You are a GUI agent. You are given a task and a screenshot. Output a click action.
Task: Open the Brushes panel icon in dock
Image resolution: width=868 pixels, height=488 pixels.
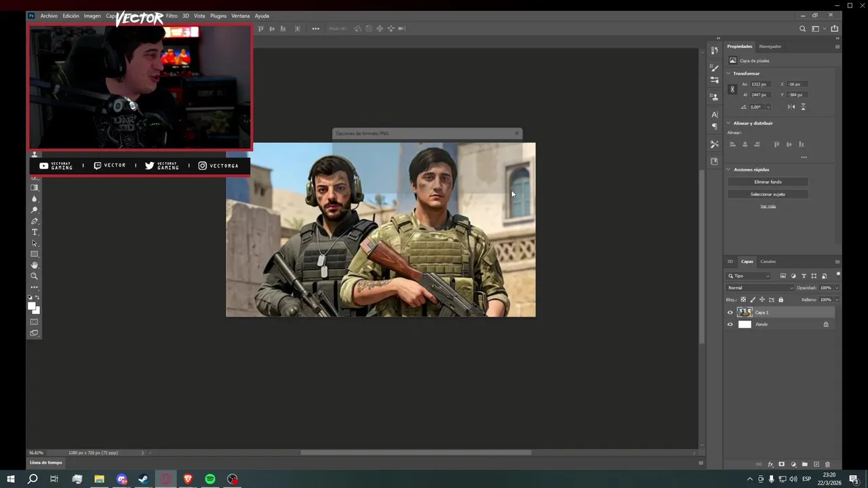(714, 68)
